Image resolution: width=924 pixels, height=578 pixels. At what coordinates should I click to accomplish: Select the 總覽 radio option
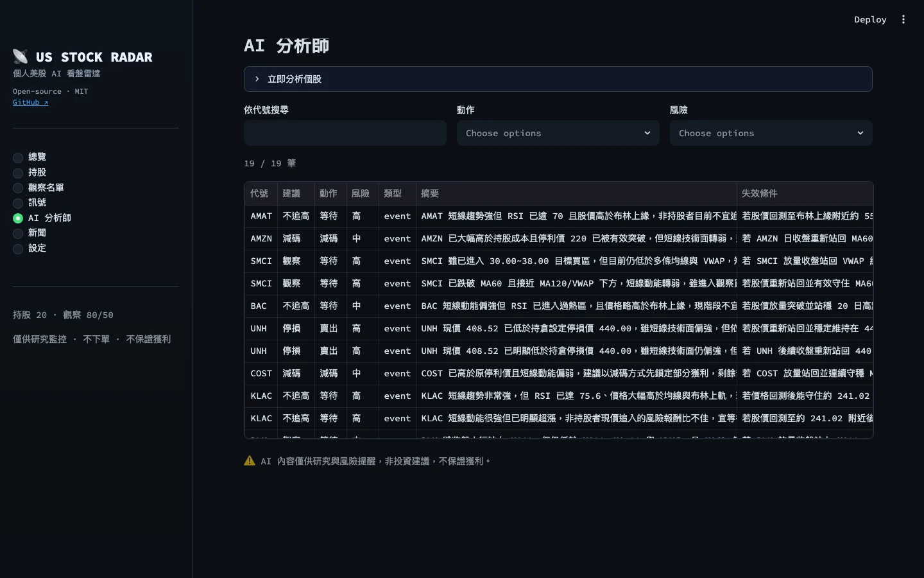30,157
